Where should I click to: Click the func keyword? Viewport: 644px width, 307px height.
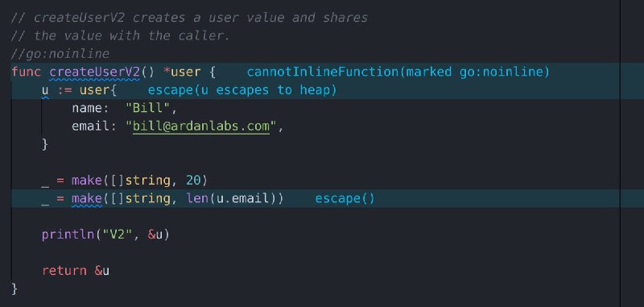(x=27, y=72)
